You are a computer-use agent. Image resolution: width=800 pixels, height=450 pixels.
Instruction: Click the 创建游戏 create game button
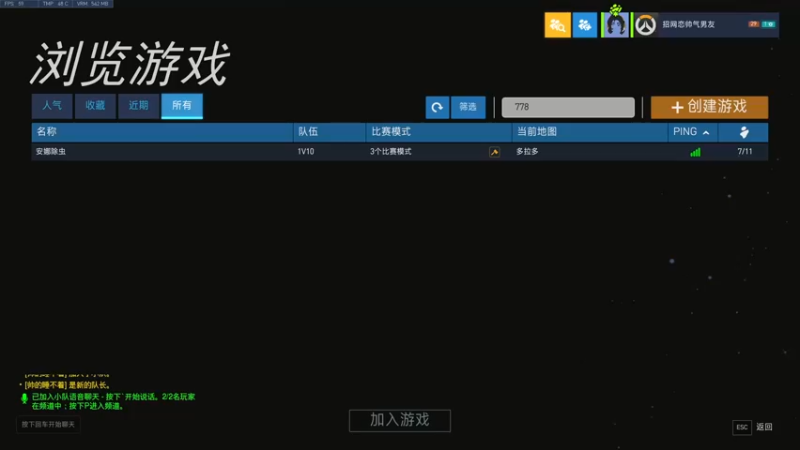pyautogui.click(x=709, y=107)
